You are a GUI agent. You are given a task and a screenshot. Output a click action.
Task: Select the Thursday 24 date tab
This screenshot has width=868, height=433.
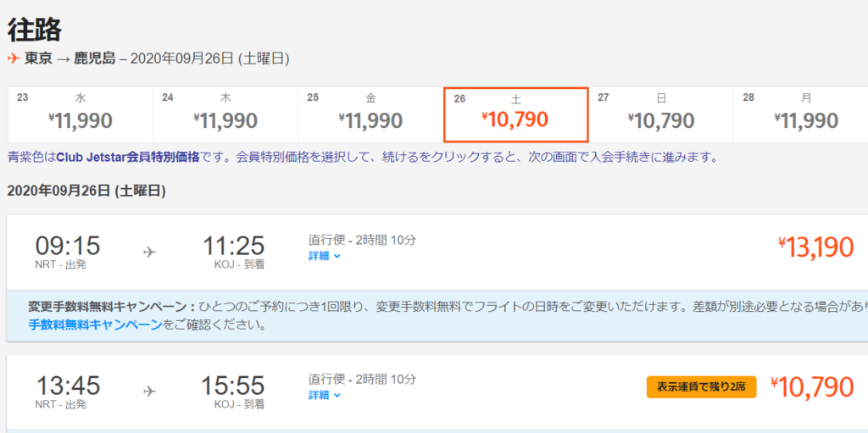point(225,114)
